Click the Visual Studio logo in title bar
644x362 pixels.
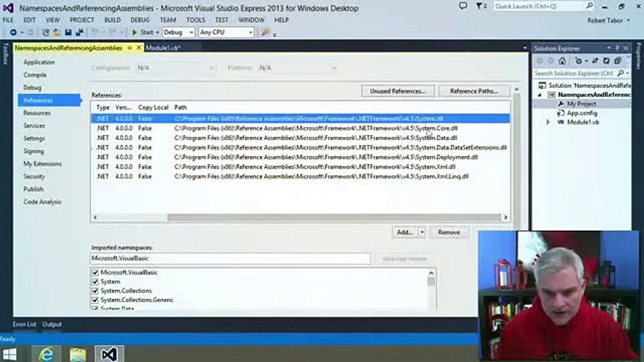tap(8, 8)
